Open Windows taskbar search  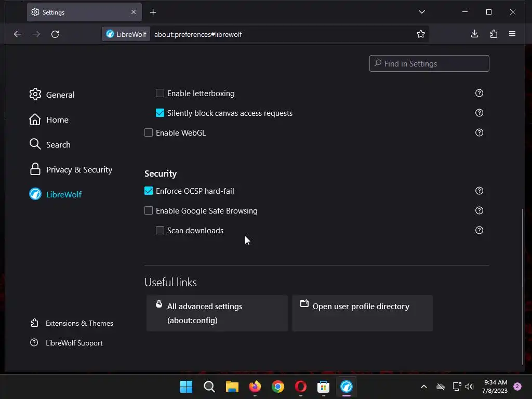point(209,387)
